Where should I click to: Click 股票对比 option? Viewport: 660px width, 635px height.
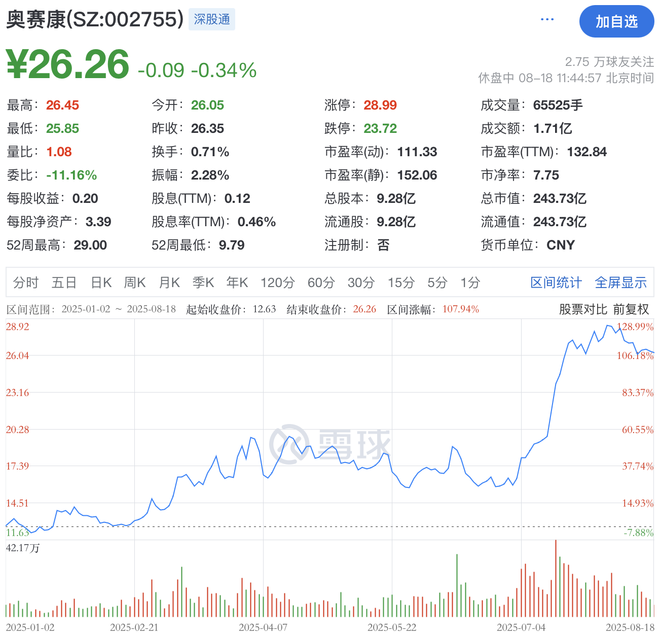pos(583,309)
